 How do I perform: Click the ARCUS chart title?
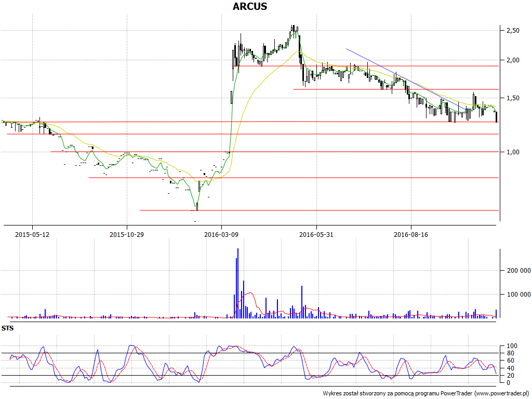click(x=250, y=6)
